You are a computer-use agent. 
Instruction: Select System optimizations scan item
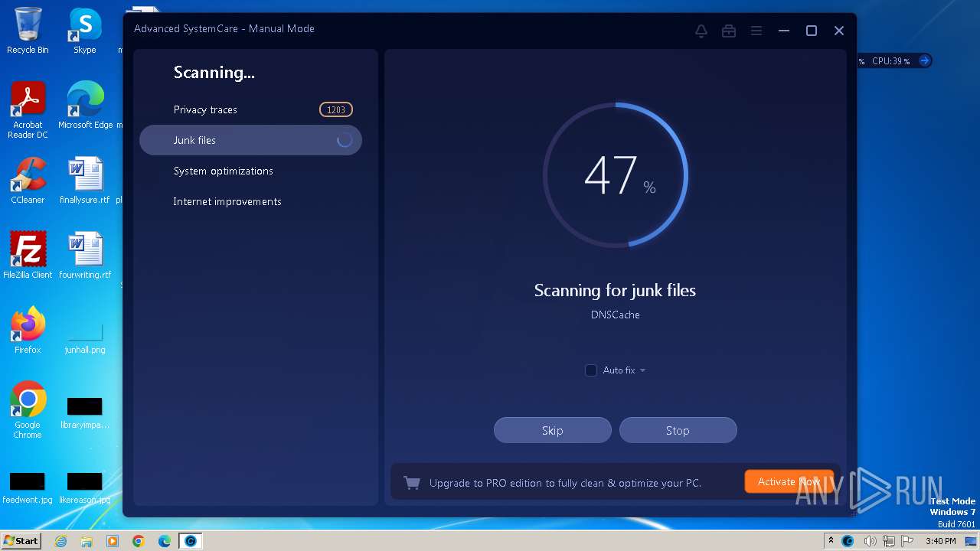(x=250, y=171)
